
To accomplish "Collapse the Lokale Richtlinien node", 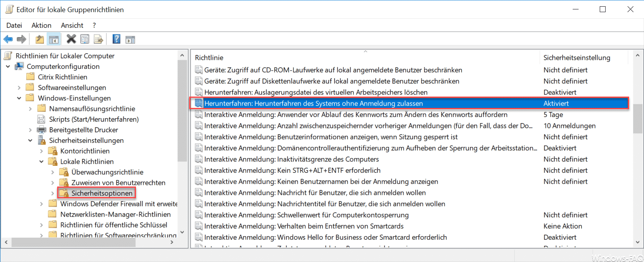I will coord(42,162).
